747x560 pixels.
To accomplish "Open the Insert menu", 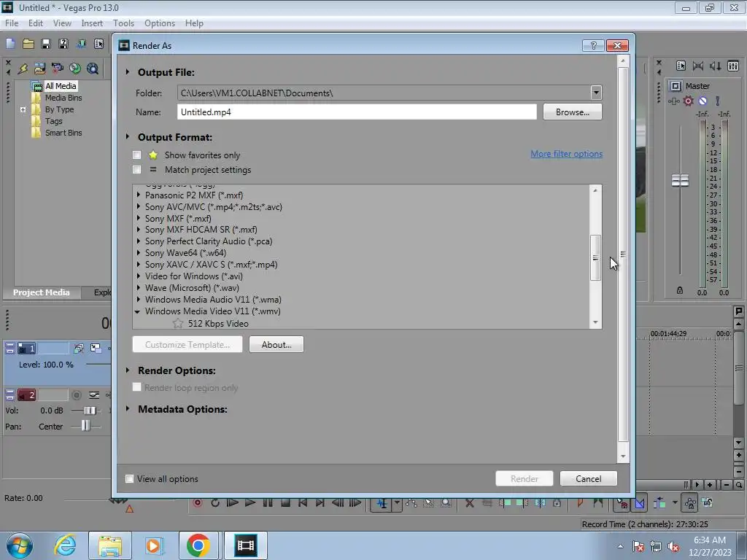I will point(92,23).
